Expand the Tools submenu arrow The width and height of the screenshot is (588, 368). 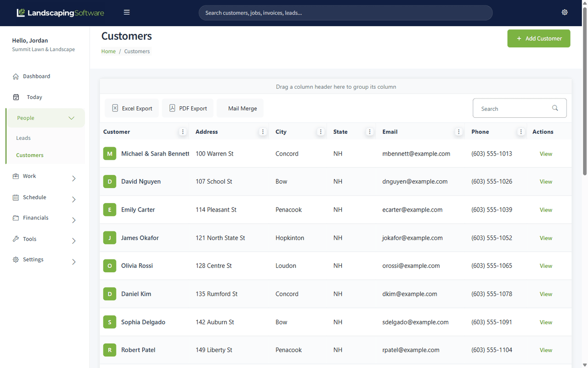click(x=74, y=241)
